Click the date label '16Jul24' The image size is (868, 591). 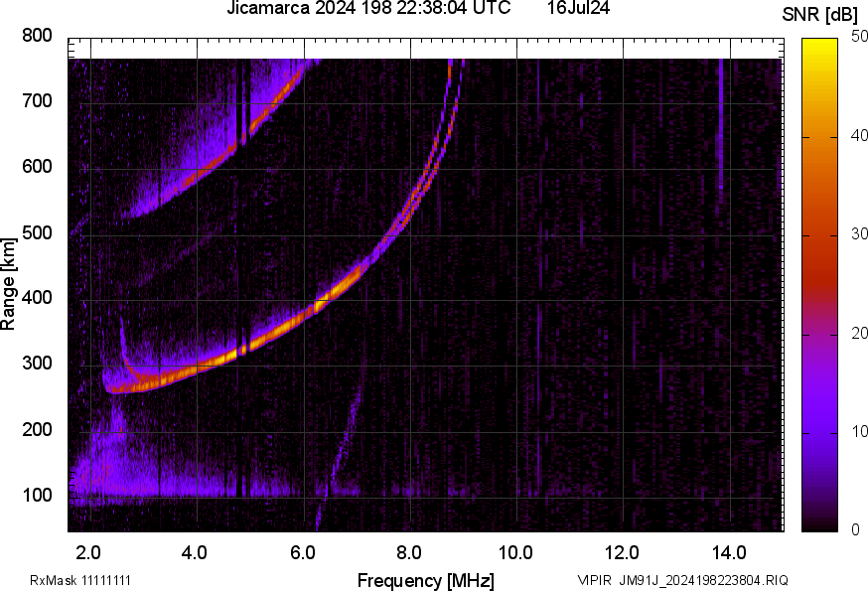(x=578, y=8)
